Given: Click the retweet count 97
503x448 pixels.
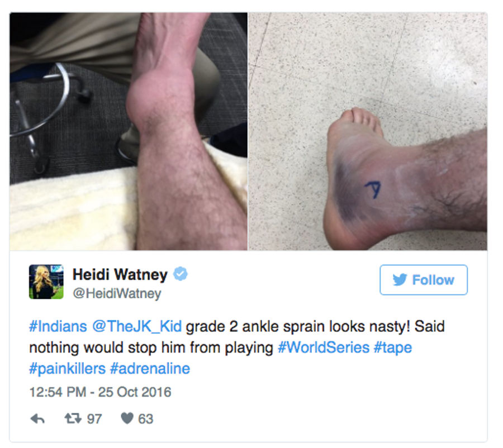Looking at the screenshot, I should coord(94,419).
